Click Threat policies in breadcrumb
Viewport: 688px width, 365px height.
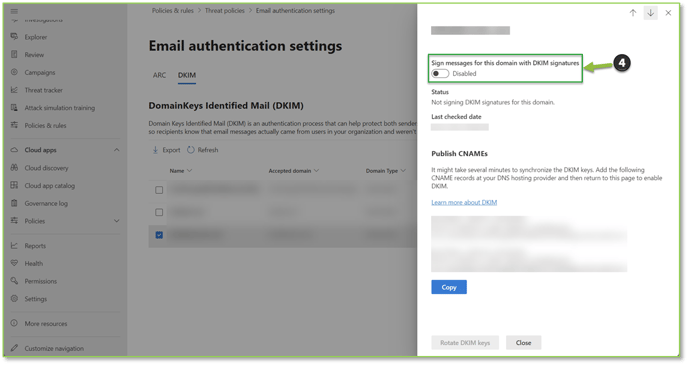224,11
